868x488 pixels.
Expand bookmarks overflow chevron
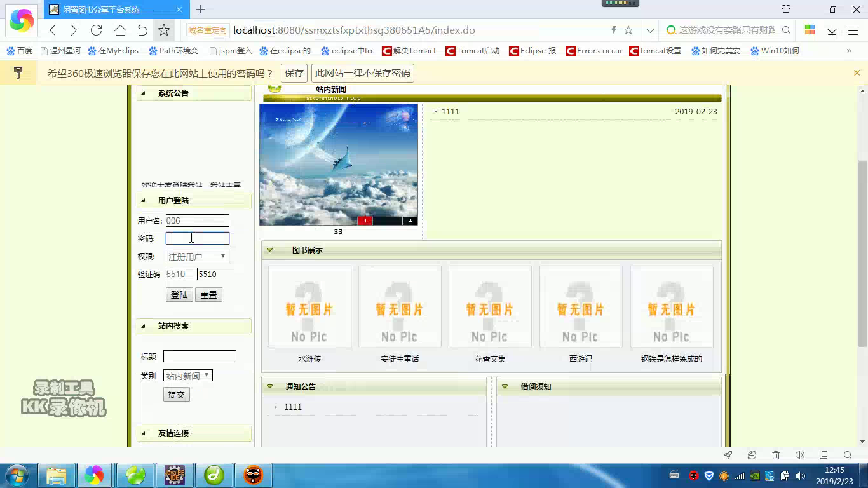click(x=849, y=51)
